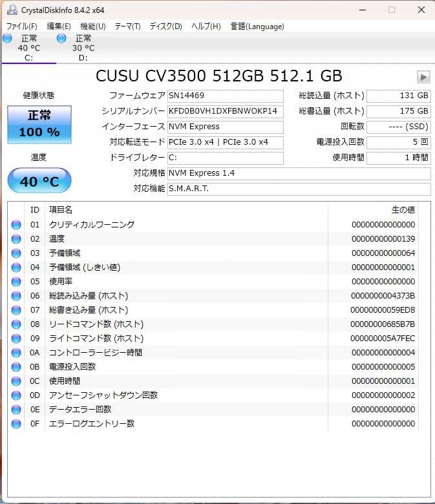Click status orb of ID 0C 使用時間 row
The width and height of the screenshot is (435, 504).
click(x=16, y=381)
